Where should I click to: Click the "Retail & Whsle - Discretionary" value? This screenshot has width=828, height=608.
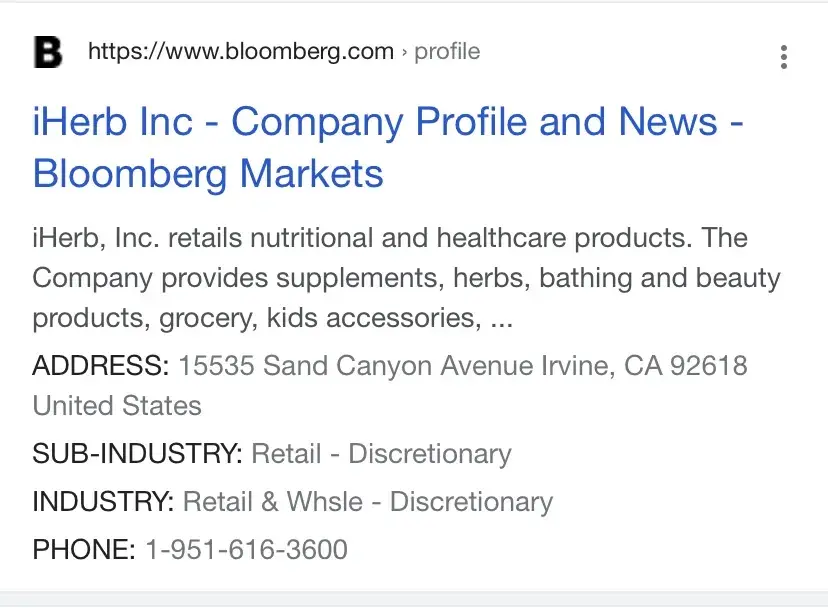[368, 502]
